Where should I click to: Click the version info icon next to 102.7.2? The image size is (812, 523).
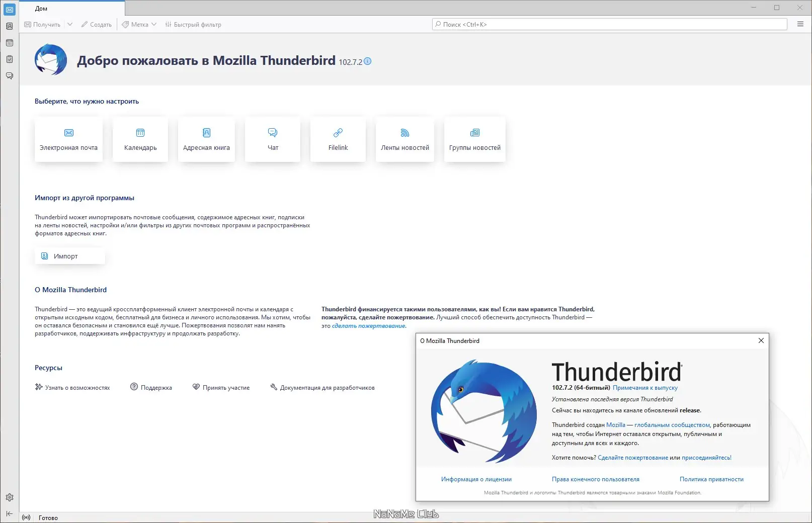pos(368,61)
